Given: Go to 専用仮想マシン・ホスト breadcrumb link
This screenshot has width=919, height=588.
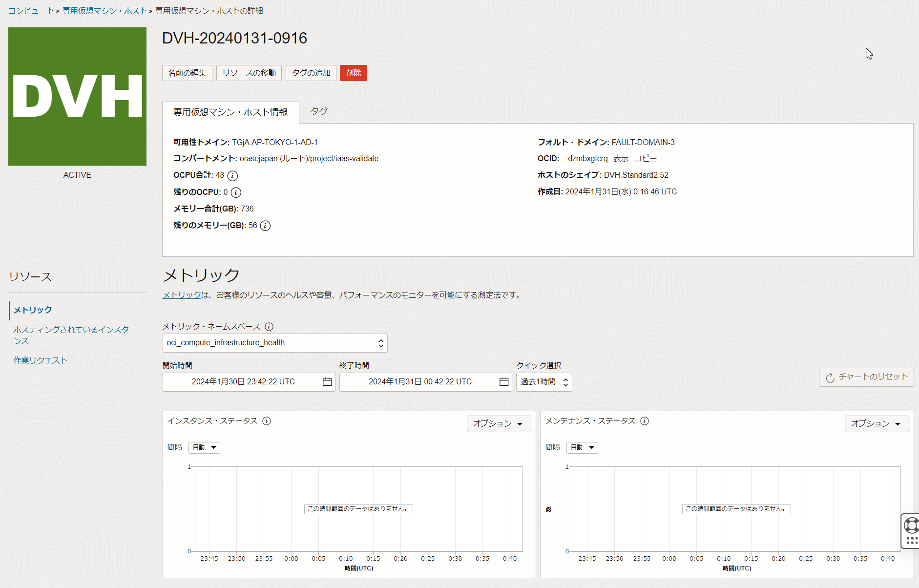Looking at the screenshot, I should pos(105,11).
